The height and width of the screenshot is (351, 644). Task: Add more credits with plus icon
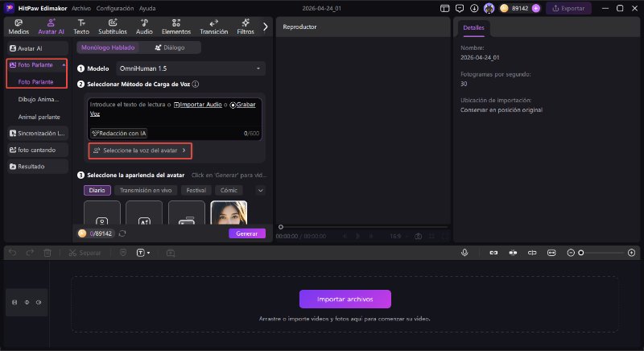pos(536,8)
